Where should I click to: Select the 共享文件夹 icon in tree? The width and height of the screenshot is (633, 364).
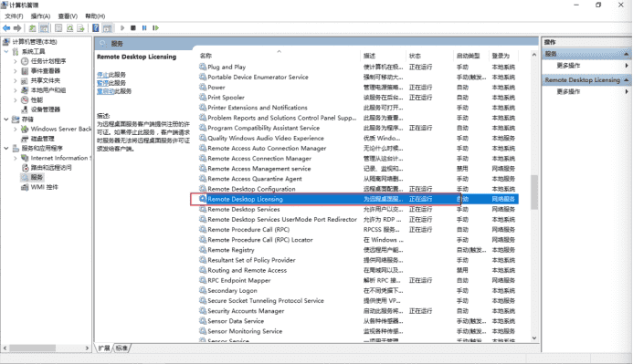point(25,80)
